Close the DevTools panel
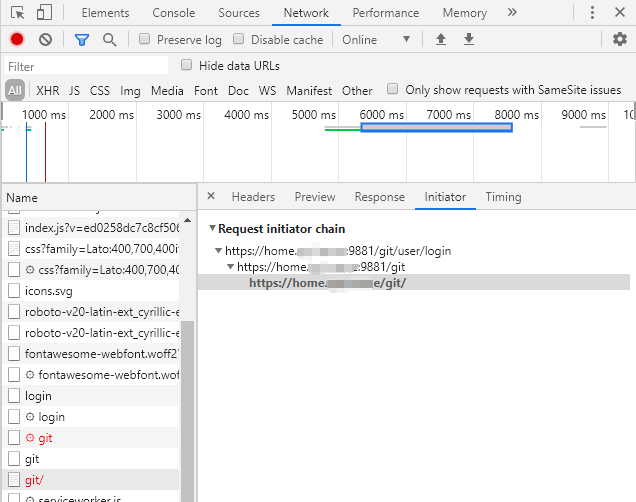 pos(620,13)
